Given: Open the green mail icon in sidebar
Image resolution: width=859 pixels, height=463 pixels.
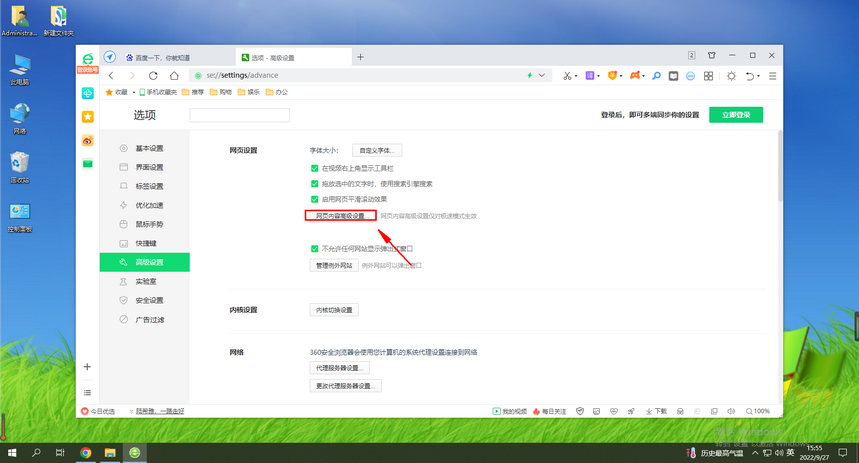Looking at the screenshot, I should pos(88,164).
